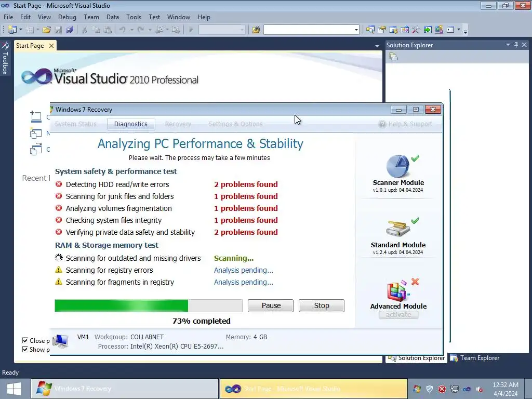Click the Stop scan button
The width and height of the screenshot is (532, 399).
click(322, 305)
